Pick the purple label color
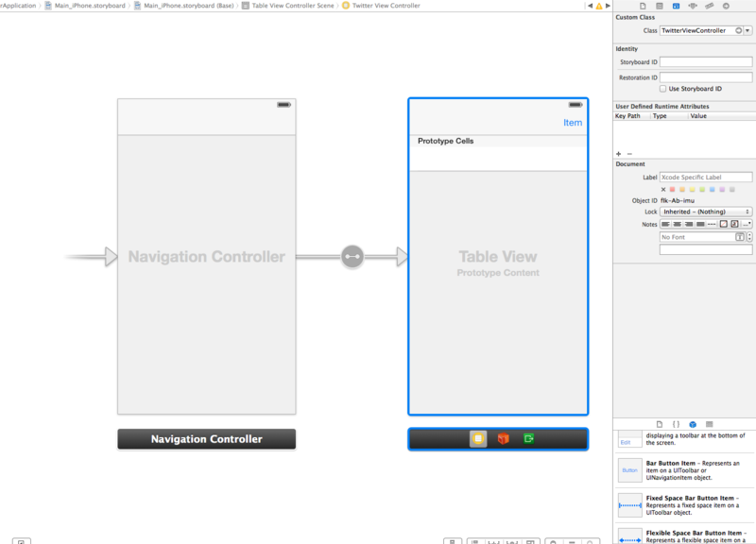This screenshot has width=756, height=544. [722, 190]
